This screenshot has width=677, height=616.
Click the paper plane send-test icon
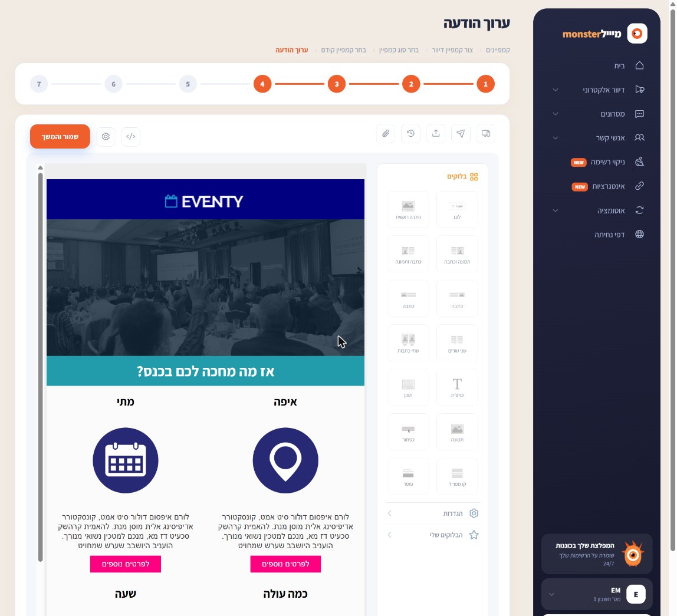click(x=461, y=134)
